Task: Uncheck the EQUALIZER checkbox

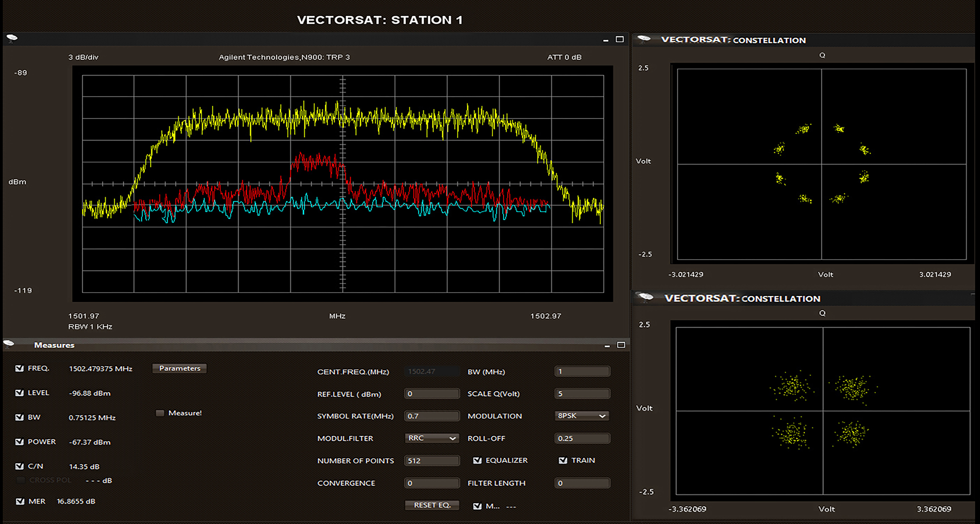Action: 477,460
